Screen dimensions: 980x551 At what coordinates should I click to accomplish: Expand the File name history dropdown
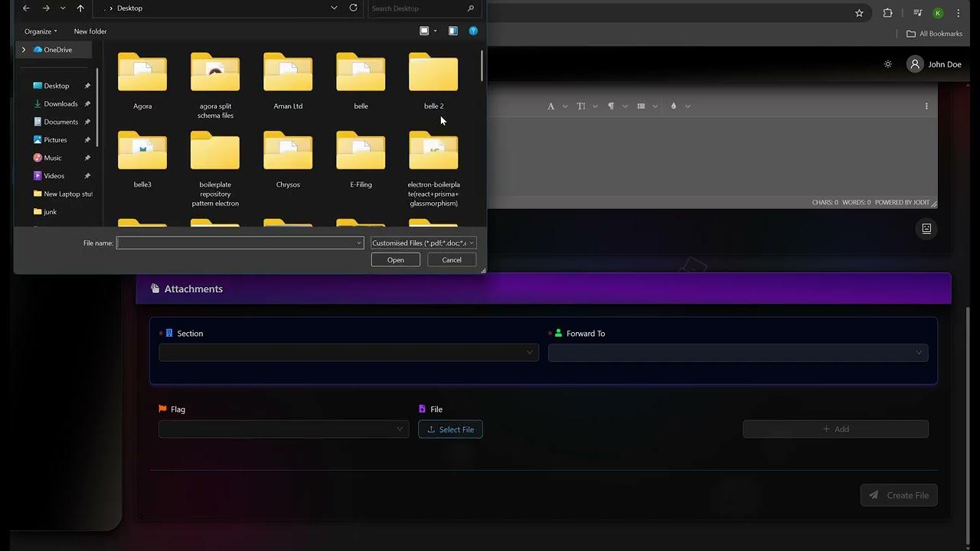[358, 243]
